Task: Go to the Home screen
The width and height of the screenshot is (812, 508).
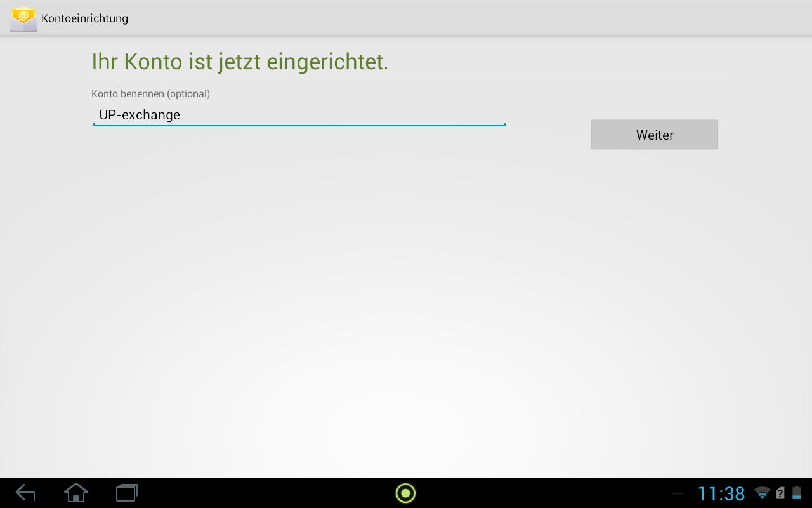Action: coord(76,493)
